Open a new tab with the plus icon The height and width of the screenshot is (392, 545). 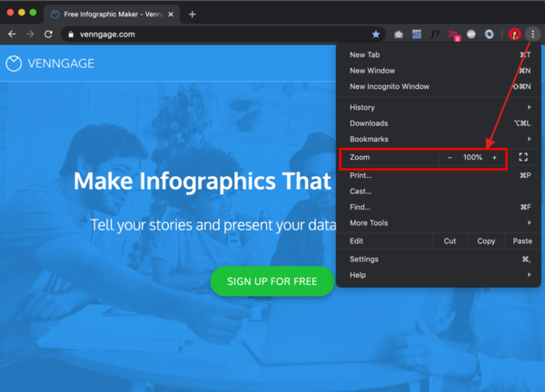pos(193,14)
